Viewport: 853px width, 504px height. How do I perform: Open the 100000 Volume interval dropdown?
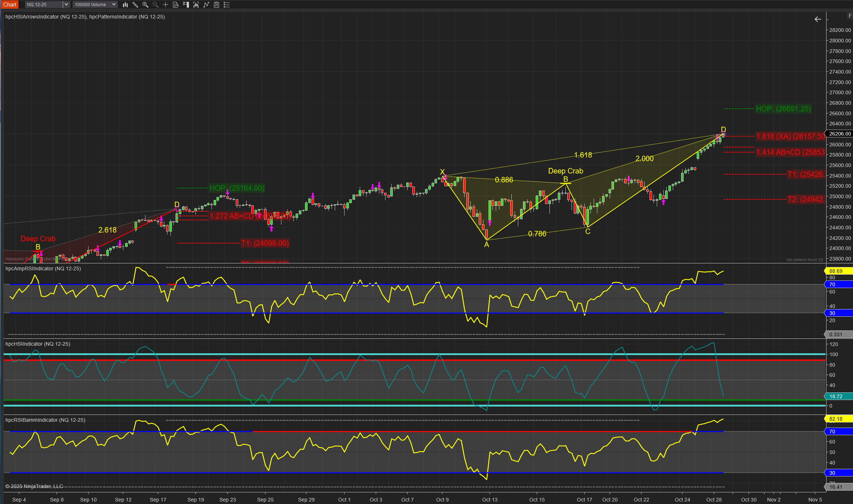click(95, 5)
